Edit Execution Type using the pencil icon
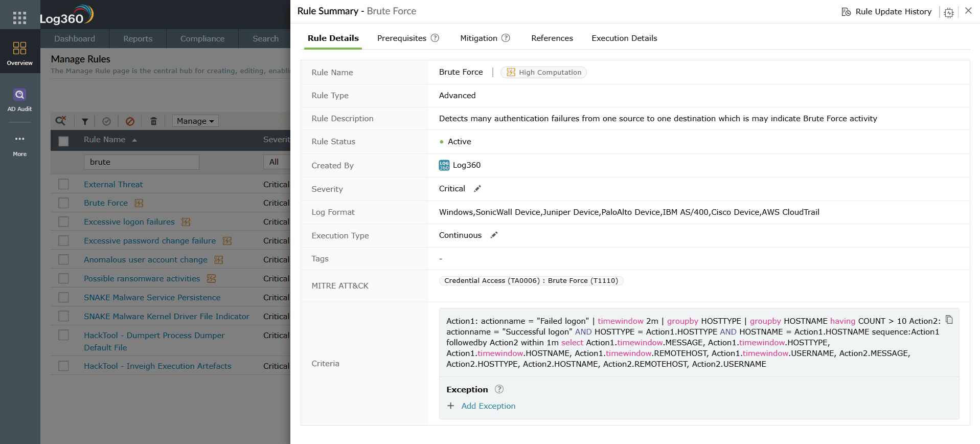This screenshot has height=444, width=980. click(494, 235)
